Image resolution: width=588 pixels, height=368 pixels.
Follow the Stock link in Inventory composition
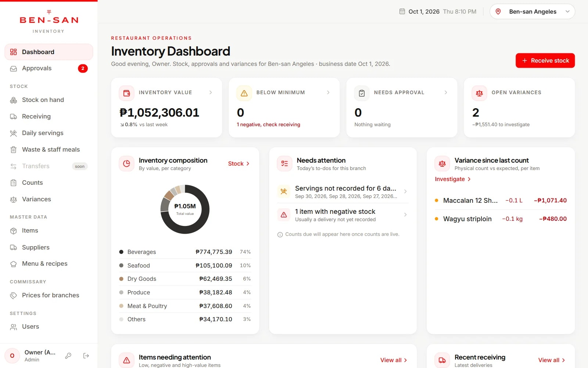[x=239, y=164]
